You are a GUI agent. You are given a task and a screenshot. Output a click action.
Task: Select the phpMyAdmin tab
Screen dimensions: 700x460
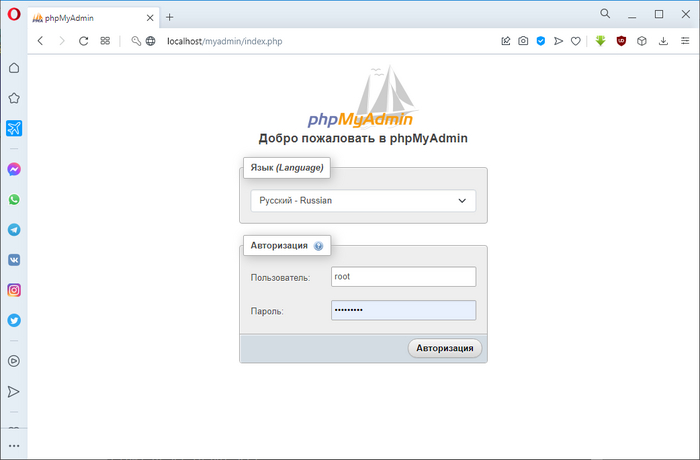[93, 18]
